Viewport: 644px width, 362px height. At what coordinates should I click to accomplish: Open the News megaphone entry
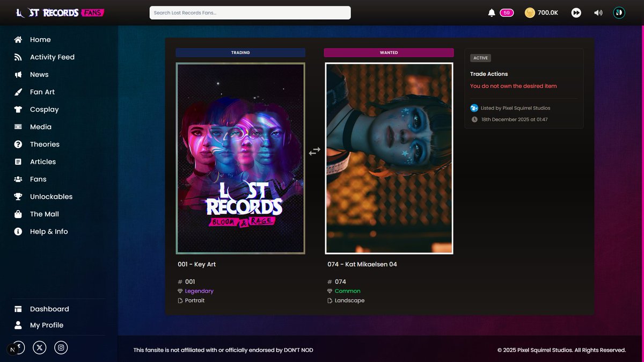pos(32,75)
